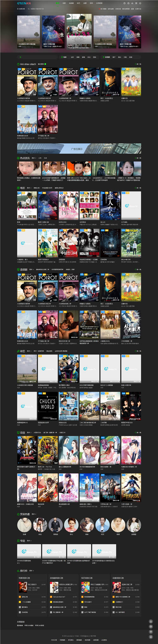Open 电影 in the top navigation menu
The image size is (158, 644).
[64, 3]
